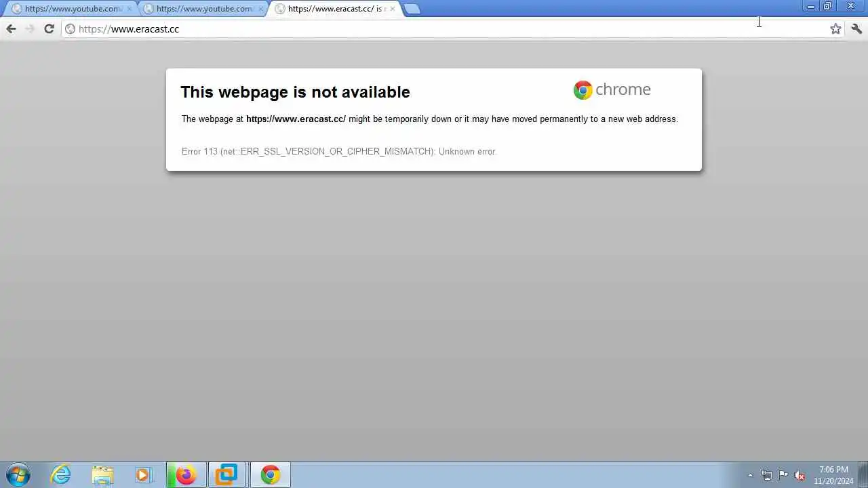Reload the eracast.cc page
This screenshot has height=488, width=868.
click(x=49, y=28)
